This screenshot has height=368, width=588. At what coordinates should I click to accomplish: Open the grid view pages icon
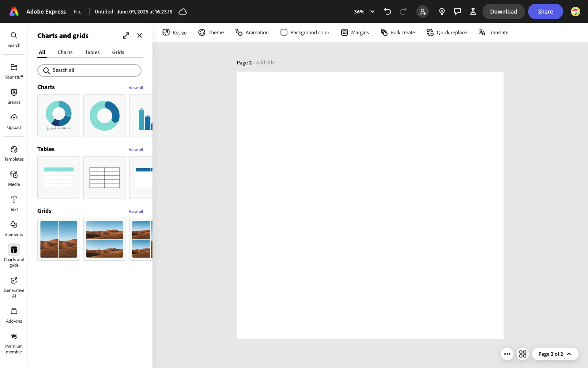click(x=523, y=354)
